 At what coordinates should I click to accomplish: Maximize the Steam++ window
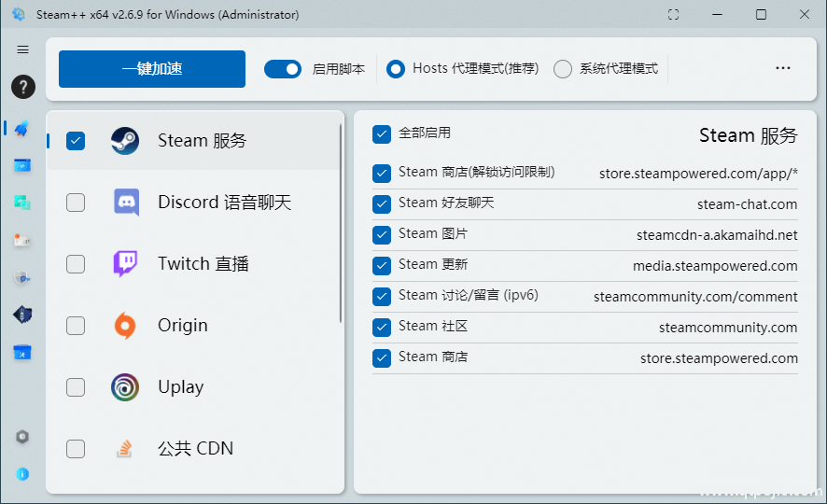click(x=761, y=14)
